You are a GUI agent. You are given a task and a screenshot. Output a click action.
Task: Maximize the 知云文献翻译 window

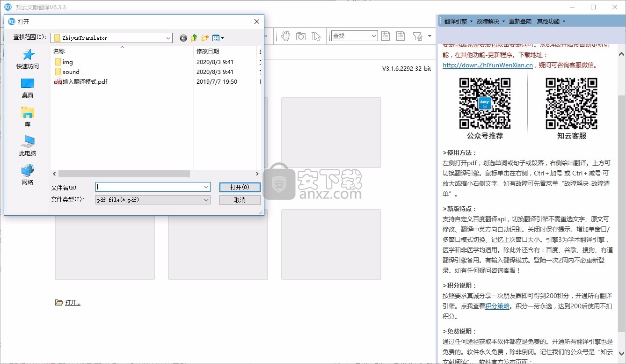click(593, 7)
